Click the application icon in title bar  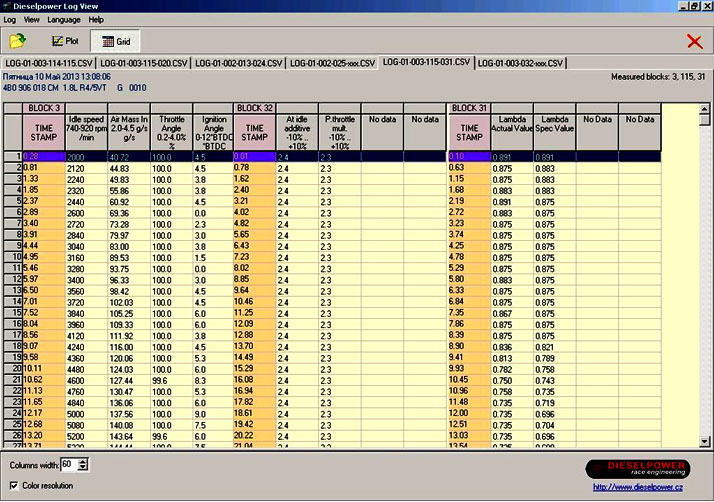click(x=8, y=6)
